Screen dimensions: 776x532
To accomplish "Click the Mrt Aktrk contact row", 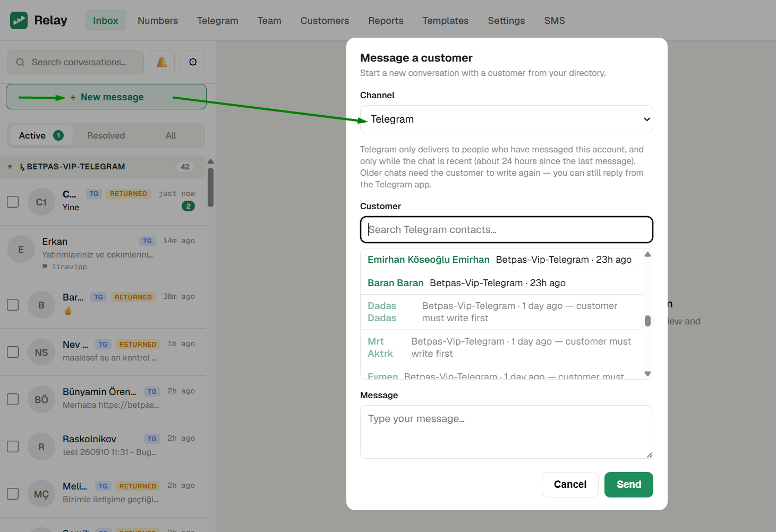I will pos(501,347).
